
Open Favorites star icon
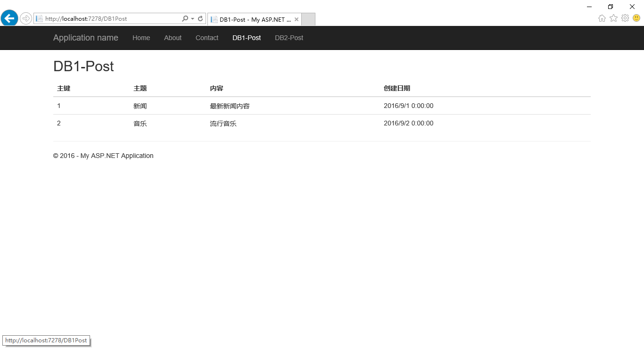(613, 18)
